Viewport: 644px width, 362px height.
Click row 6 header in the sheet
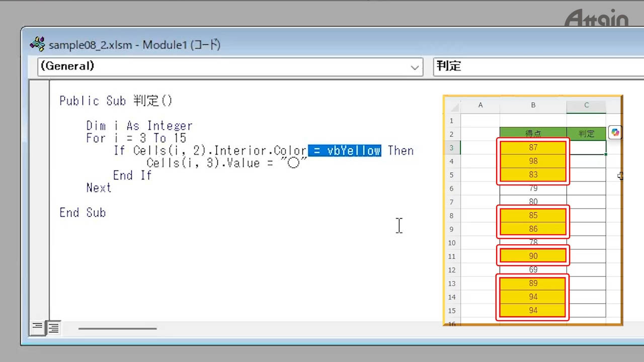pyautogui.click(x=452, y=189)
